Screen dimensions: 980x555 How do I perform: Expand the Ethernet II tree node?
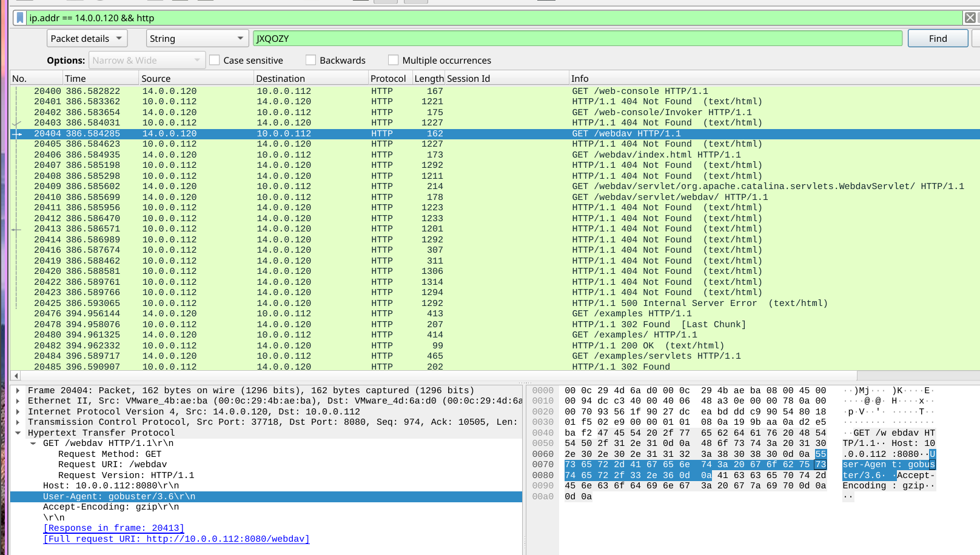pyautogui.click(x=18, y=401)
